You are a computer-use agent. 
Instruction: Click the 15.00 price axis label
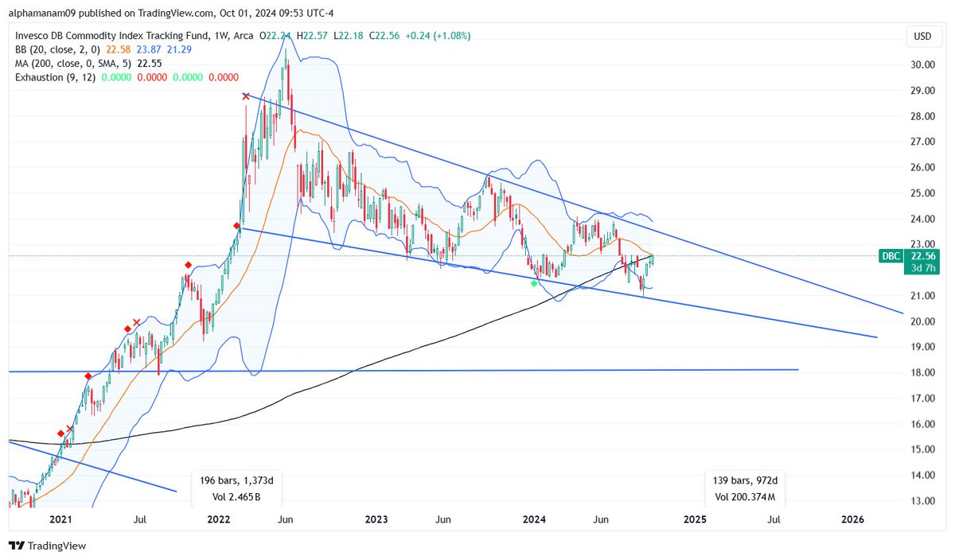922,449
